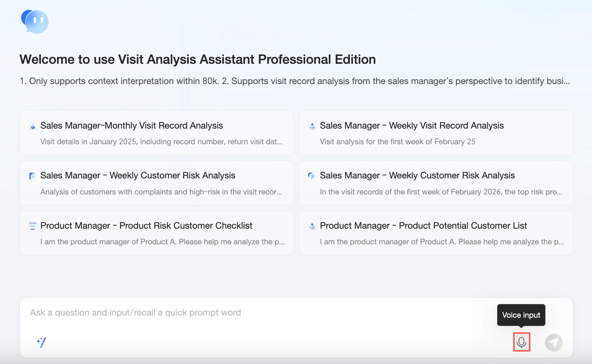592x364 pixels.
Task: Click the "In the visit records" February 2026 description
Action: point(441,192)
